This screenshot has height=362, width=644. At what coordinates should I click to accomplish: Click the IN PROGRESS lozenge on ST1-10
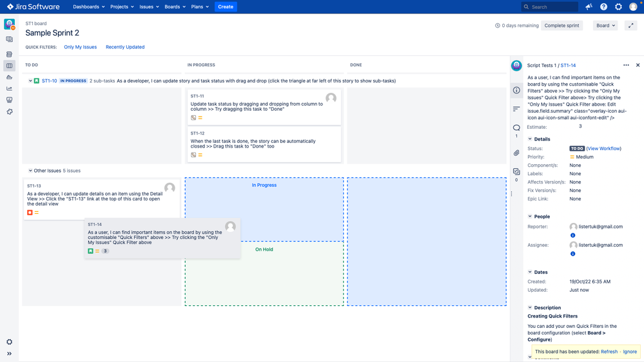click(x=73, y=81)
